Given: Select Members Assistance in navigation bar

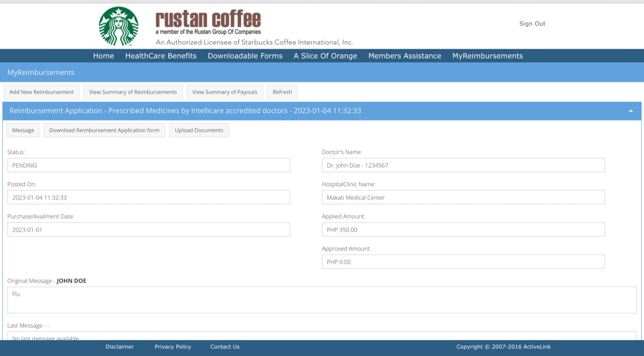Looking at the screenshot, I should click(405, 56).
